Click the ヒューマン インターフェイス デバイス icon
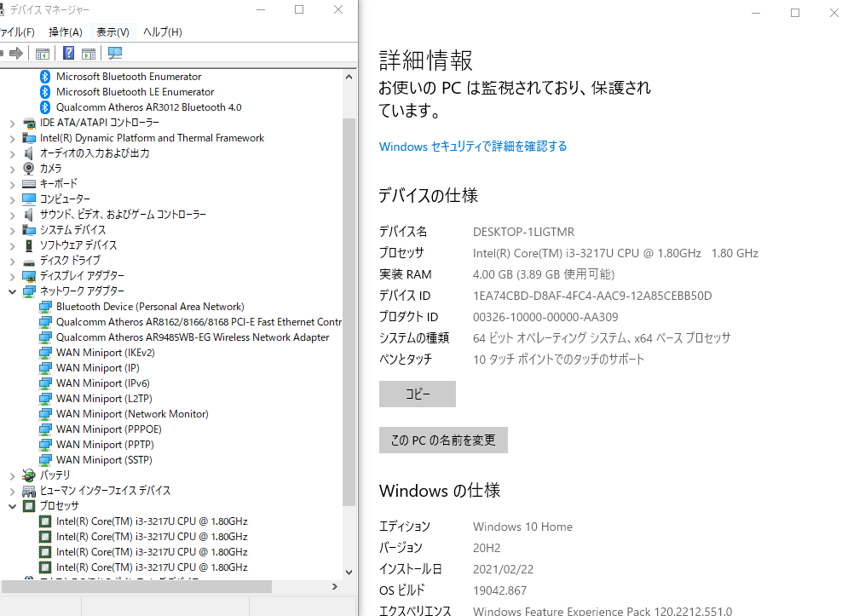The height and width of the screenshot is (616, 842). tap(29, 491)
